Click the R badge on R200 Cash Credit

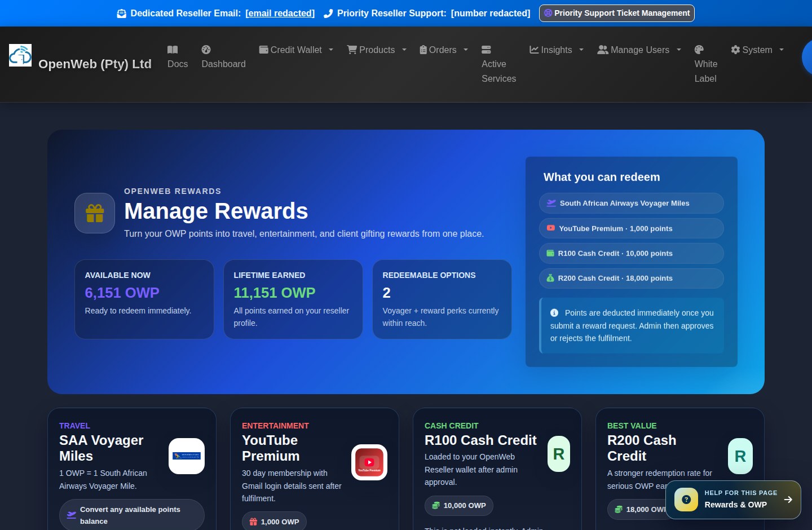(x=740, y=456)
